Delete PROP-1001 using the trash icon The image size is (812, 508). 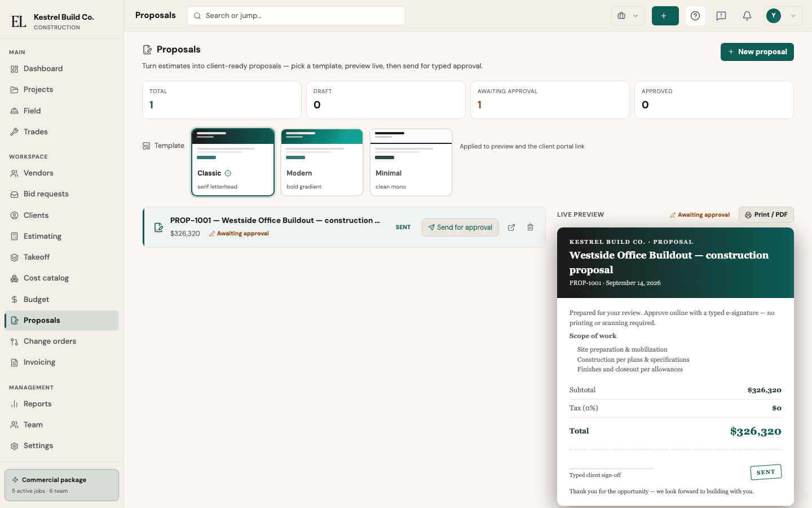click(531, 227)
